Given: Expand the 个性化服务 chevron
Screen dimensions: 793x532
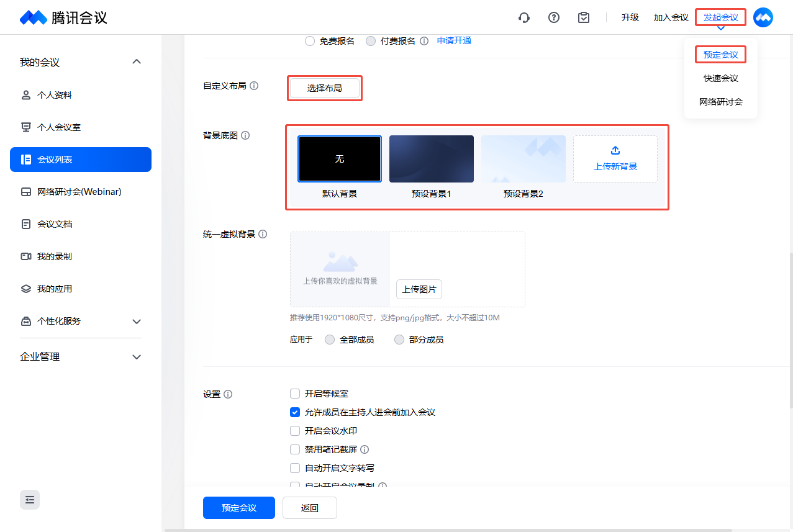Looking at the screenshot, I should point(137,322).
